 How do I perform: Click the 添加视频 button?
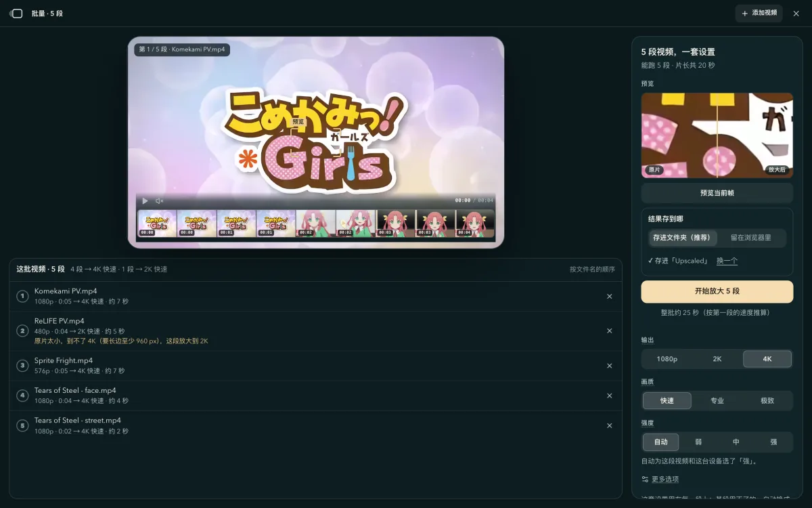coord(759,14)
